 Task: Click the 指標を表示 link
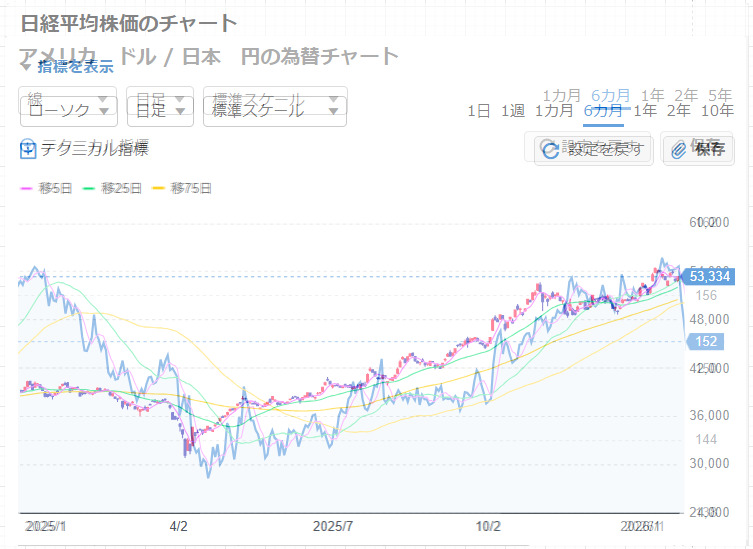coord(75,67)
